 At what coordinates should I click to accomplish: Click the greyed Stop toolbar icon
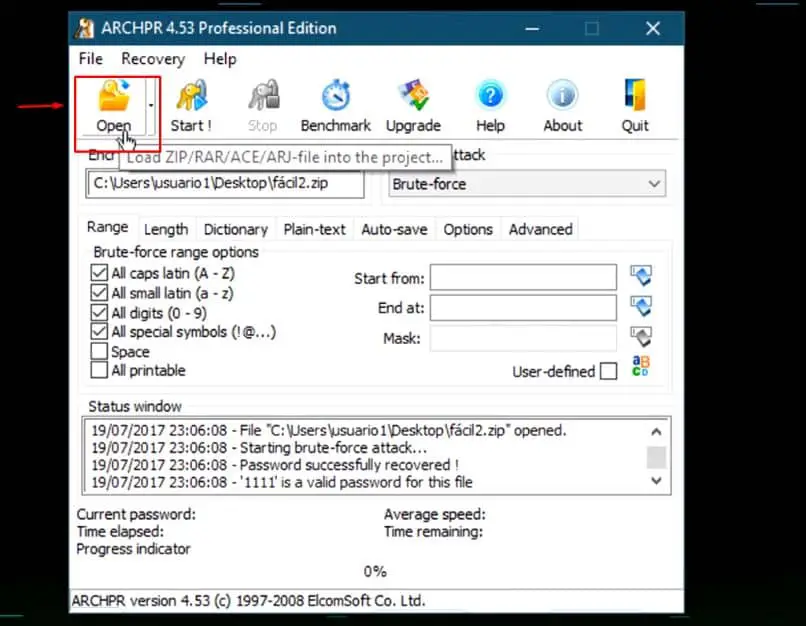click(x=263, y=106)
